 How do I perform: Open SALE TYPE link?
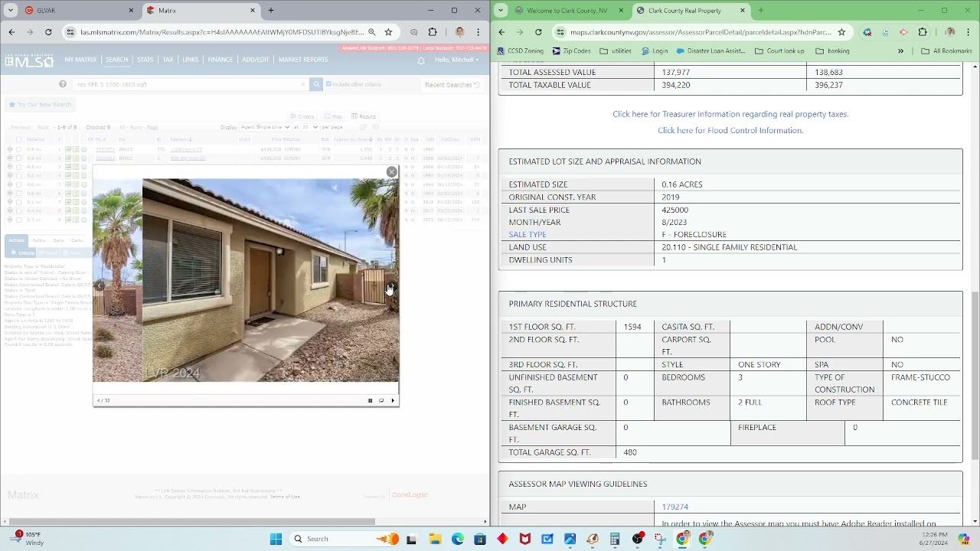pos(528,235)
